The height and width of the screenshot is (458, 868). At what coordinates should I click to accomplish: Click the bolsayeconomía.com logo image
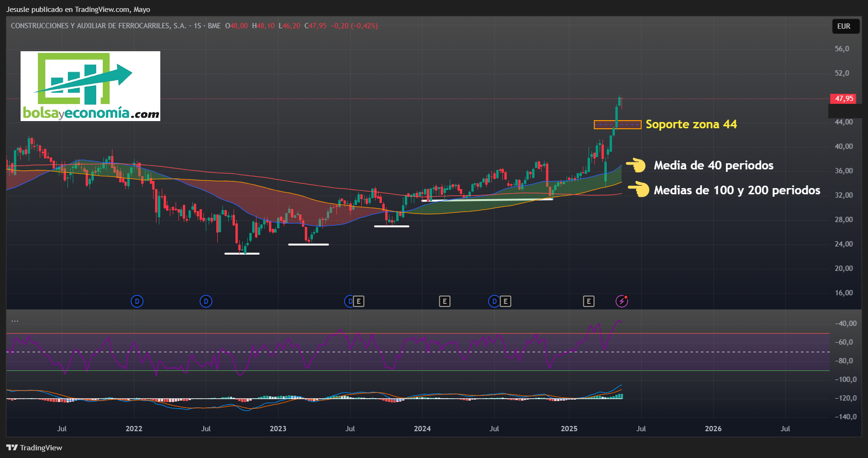[x=90, y=86]
